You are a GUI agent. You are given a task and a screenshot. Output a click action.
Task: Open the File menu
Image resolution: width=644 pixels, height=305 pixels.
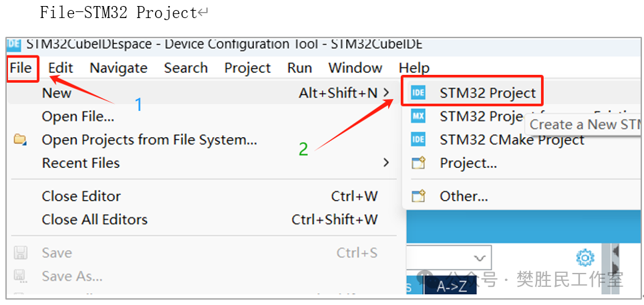21,68
